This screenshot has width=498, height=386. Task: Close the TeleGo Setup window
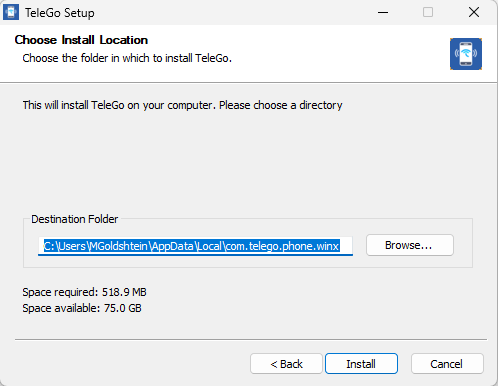coord(474,13)
